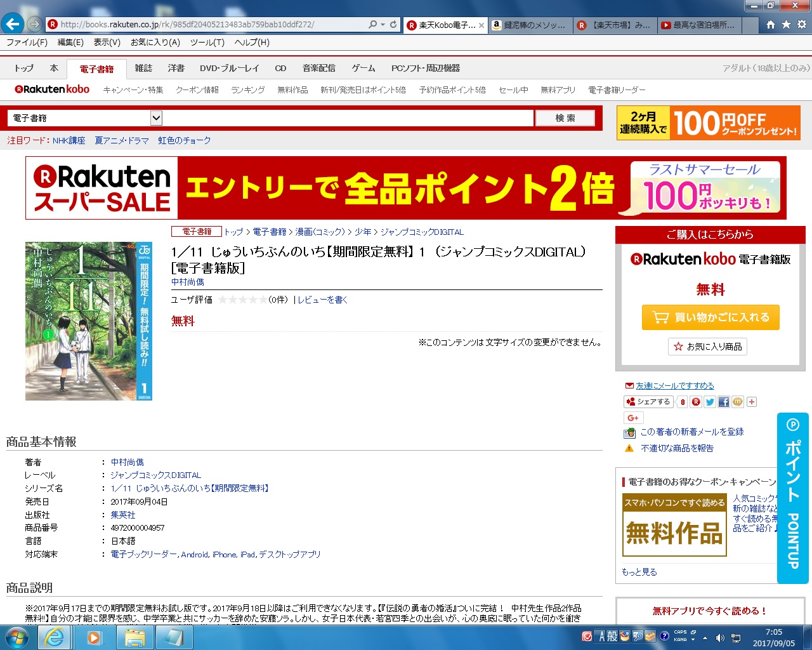Image resolution: width=812 pixels, height=650 pixels.
Task: Open Windows Media Player from the taskbar
Action: click(x=95, y=637)
